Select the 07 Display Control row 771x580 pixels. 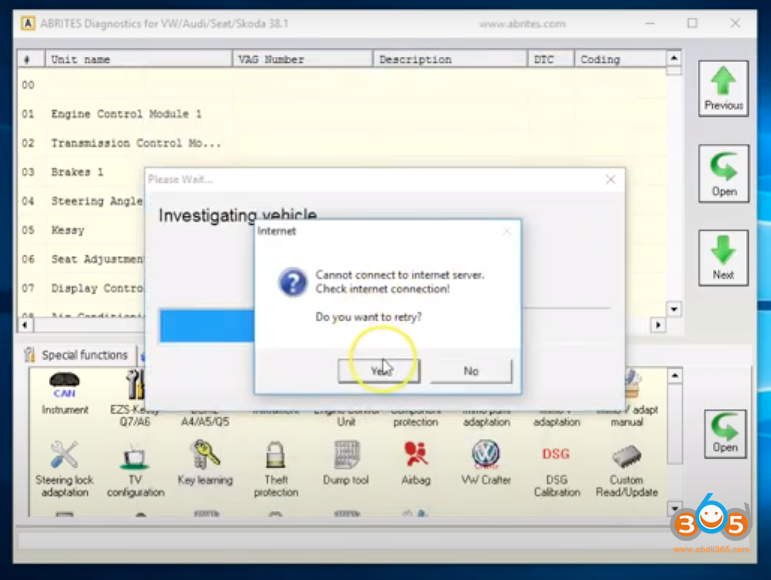[81, 288]
